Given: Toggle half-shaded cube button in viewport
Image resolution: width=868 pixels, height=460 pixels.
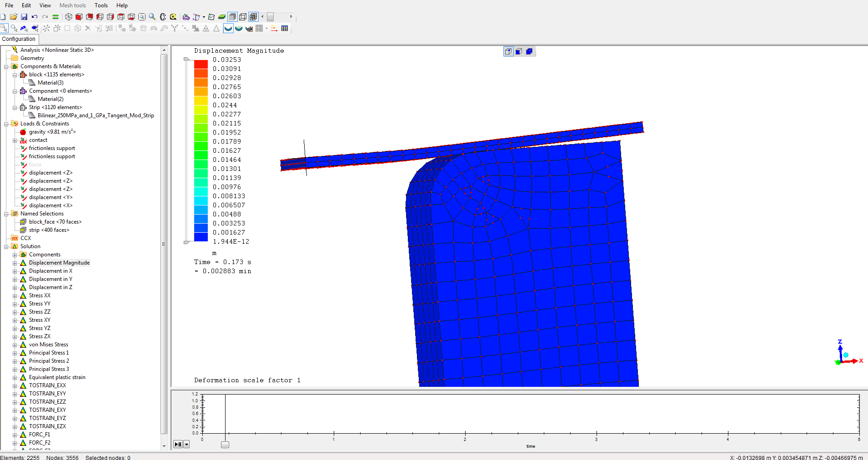Looking at the screenshot, I should (x=519, y=51).
